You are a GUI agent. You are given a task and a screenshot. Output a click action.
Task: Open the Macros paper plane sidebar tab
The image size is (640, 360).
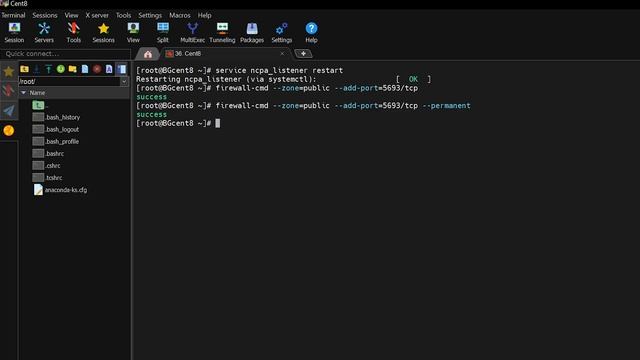(9, 110)
